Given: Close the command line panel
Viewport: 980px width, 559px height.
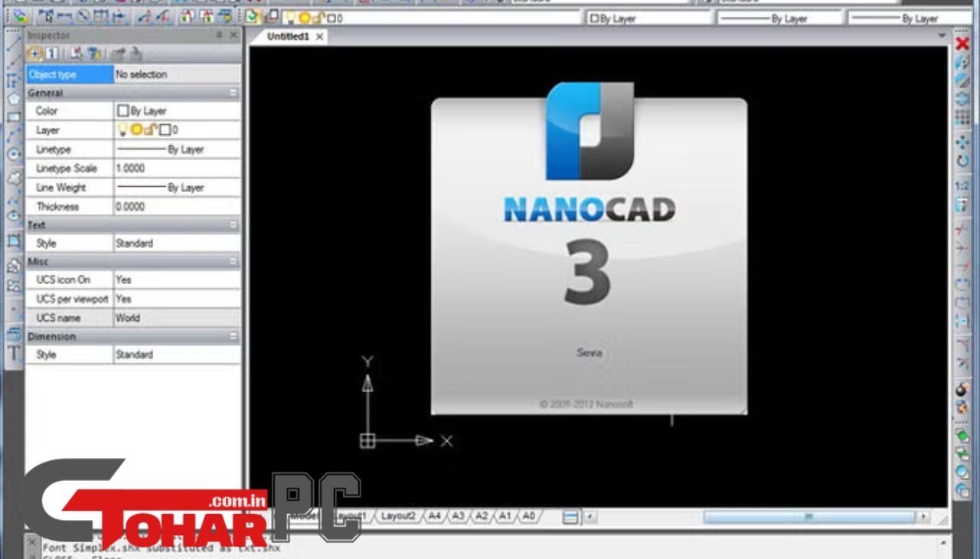Looking at the screenshot, I should pos(31,541).
